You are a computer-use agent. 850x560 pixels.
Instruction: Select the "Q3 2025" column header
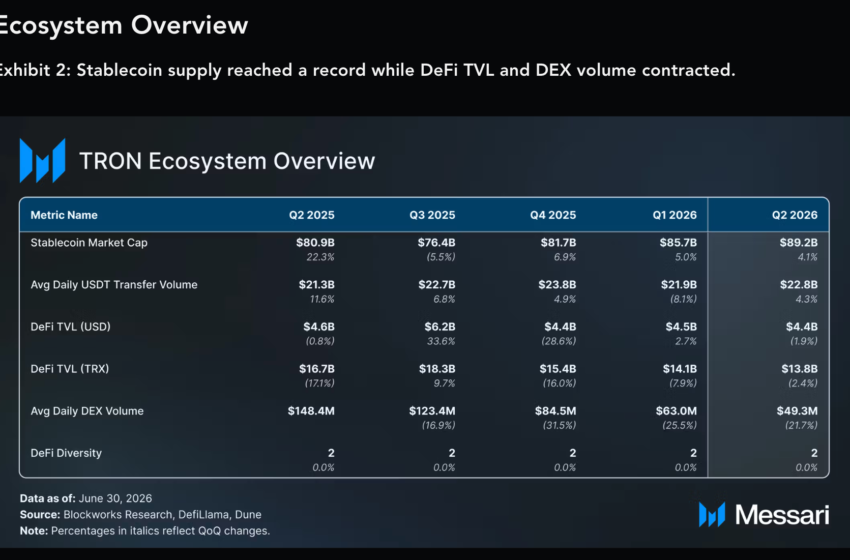432,215
